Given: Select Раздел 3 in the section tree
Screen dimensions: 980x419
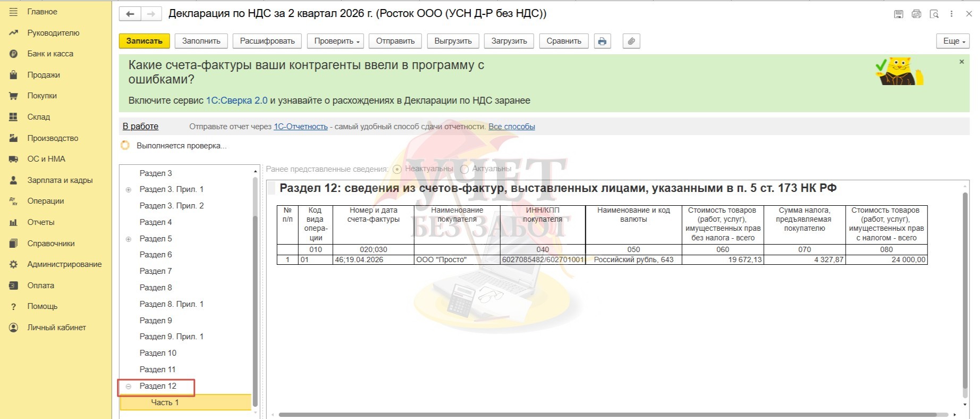Looking at the screenshot, I should (x=156, y=173).
